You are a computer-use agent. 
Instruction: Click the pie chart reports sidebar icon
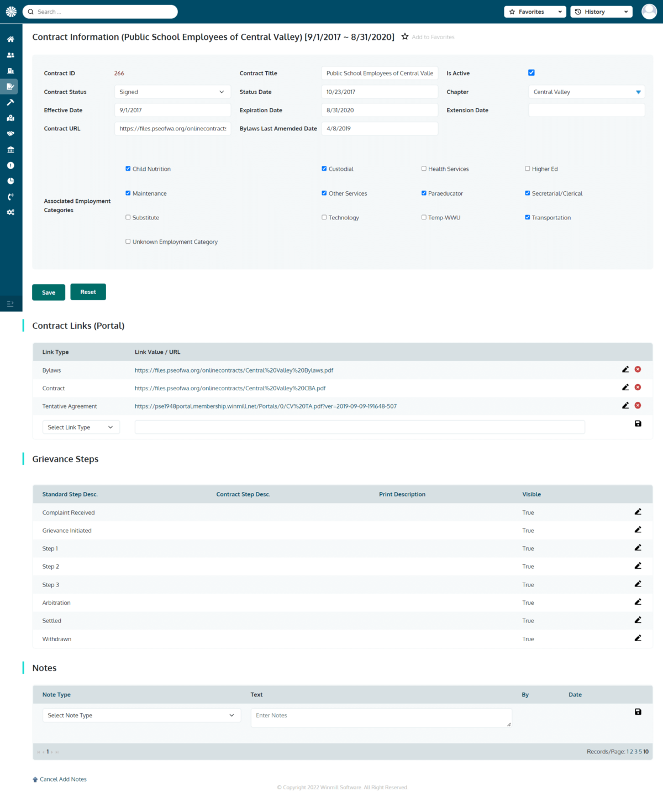[x=10, y=181]
